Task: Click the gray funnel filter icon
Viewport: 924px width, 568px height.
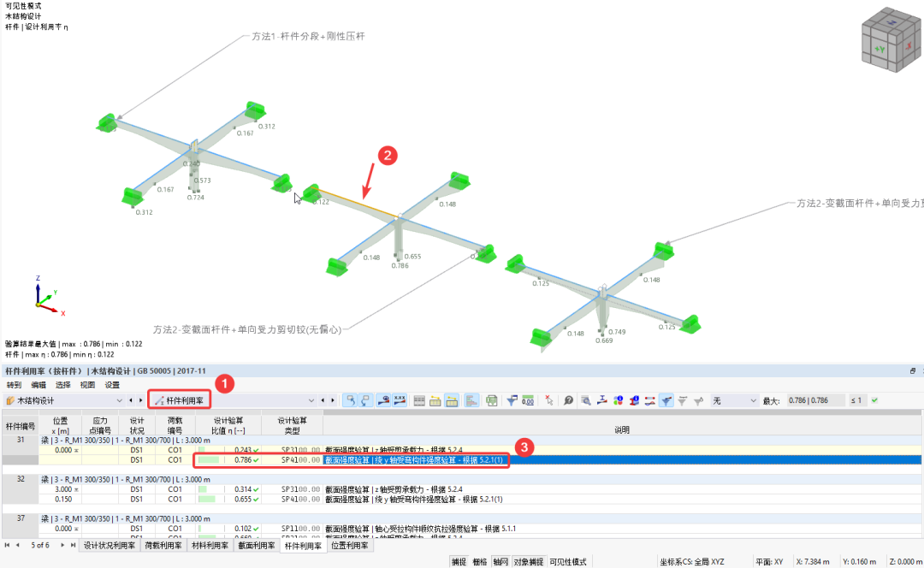Action: click(x=683, y=400)
